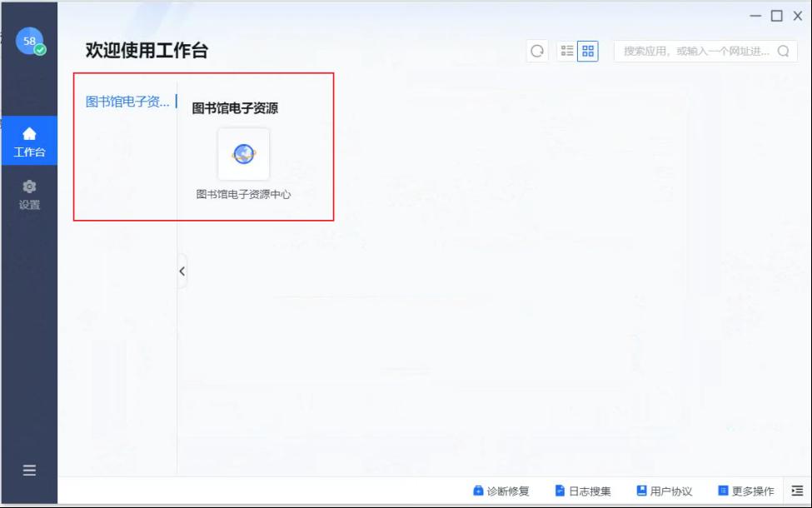The height and width of the screenshot is (508, 812).
Task: Open the 设置 settings tab
Action: (x=29, y=194)
